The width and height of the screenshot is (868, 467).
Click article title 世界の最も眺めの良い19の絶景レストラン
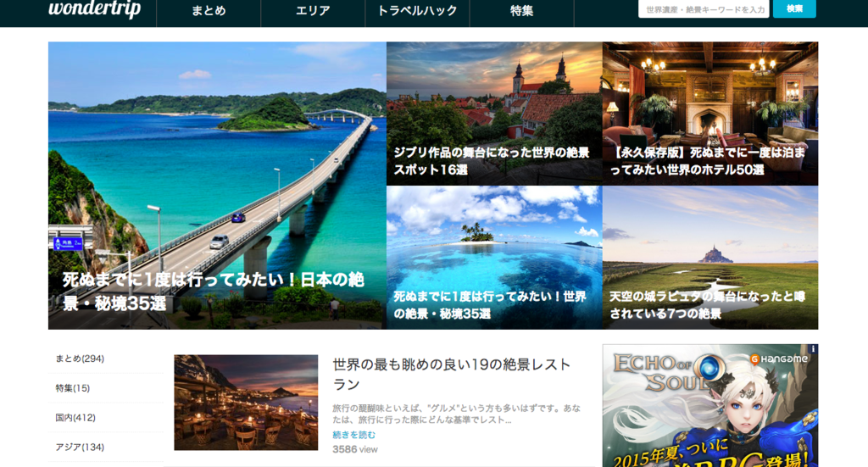point(452,374)
